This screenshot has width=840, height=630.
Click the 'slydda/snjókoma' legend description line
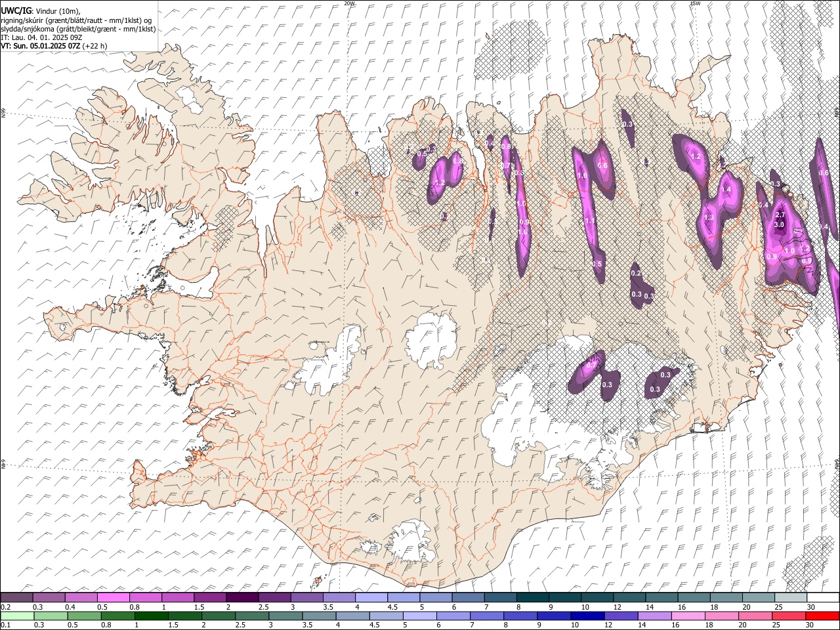[x=78, y=29]
